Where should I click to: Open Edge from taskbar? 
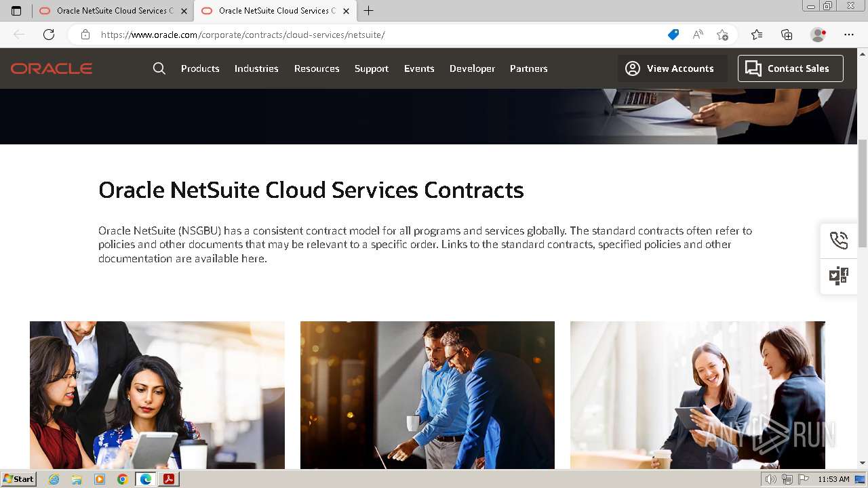point(146,479)
